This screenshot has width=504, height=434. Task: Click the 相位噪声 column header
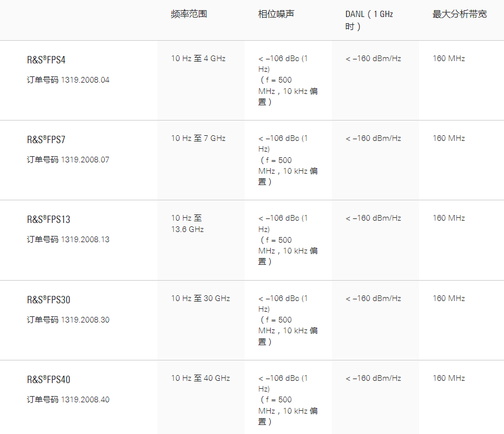276,14
